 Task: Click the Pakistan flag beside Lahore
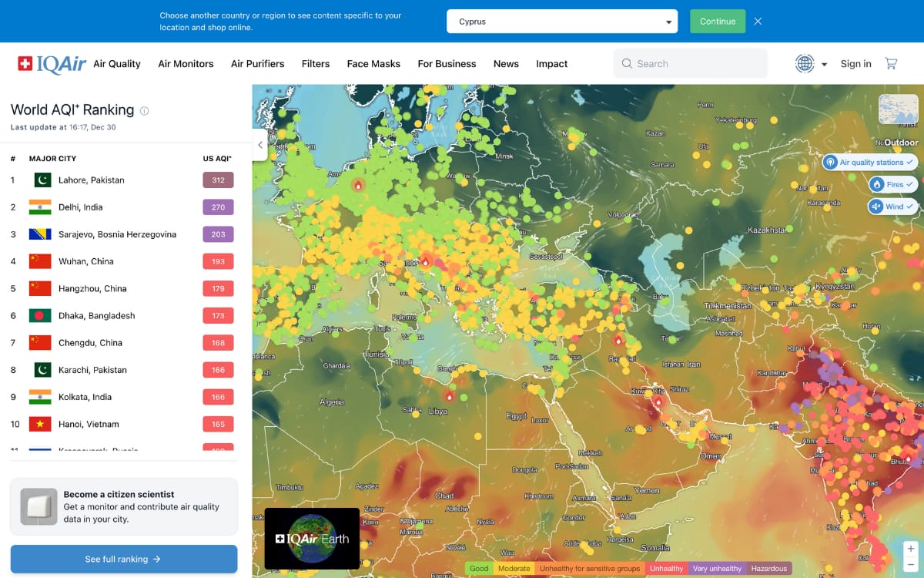[42, 180]
